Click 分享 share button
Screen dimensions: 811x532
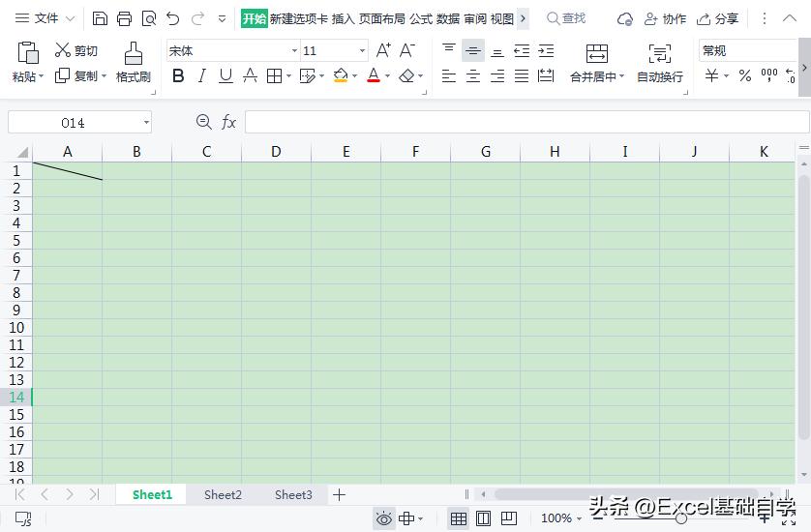coord(717,19)
